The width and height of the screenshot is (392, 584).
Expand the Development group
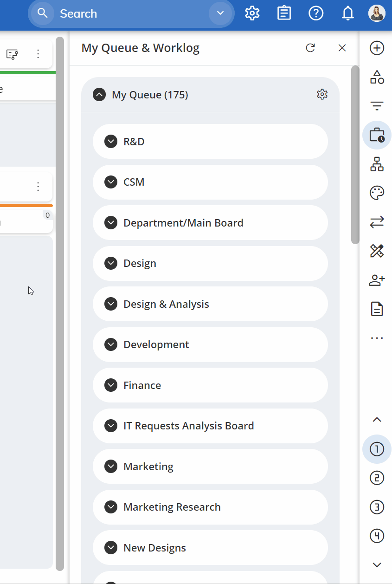point(111,344)
